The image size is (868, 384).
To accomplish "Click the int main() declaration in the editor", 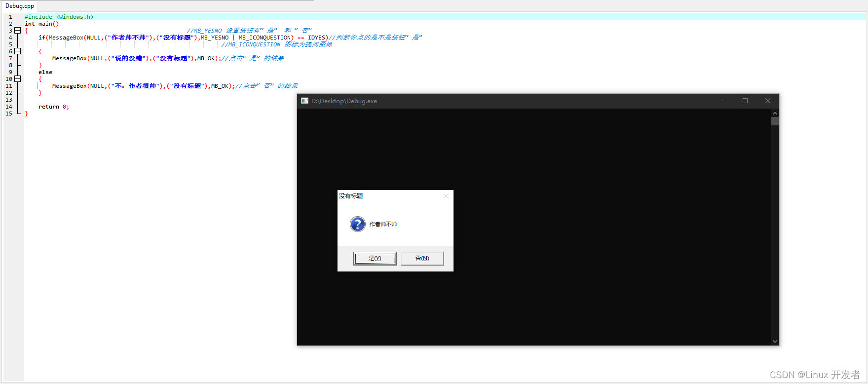I will 42,24.
